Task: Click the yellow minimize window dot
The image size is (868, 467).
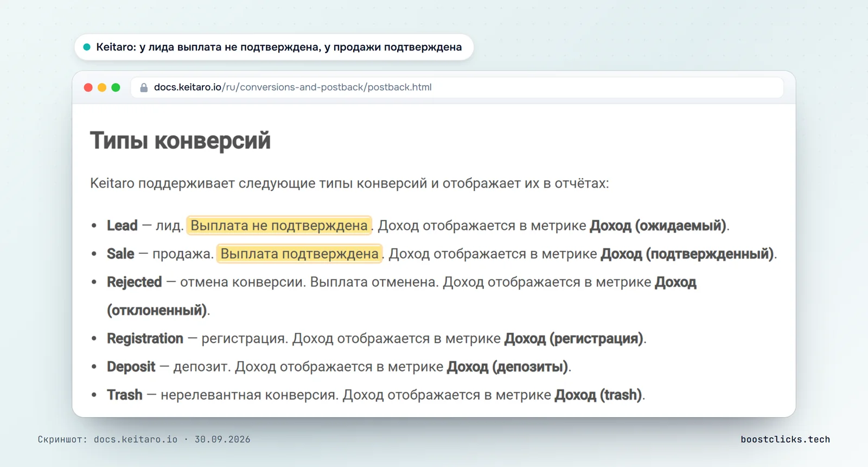Action: (102, 87)
